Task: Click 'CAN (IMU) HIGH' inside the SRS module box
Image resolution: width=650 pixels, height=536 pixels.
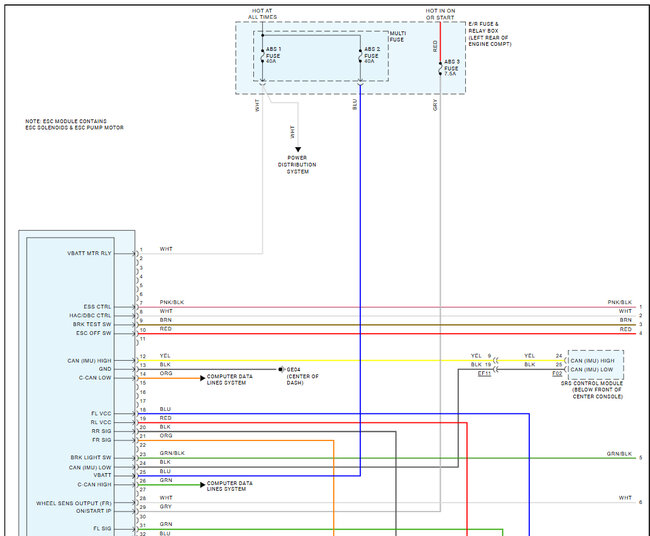Action: (x=592, y=361)
